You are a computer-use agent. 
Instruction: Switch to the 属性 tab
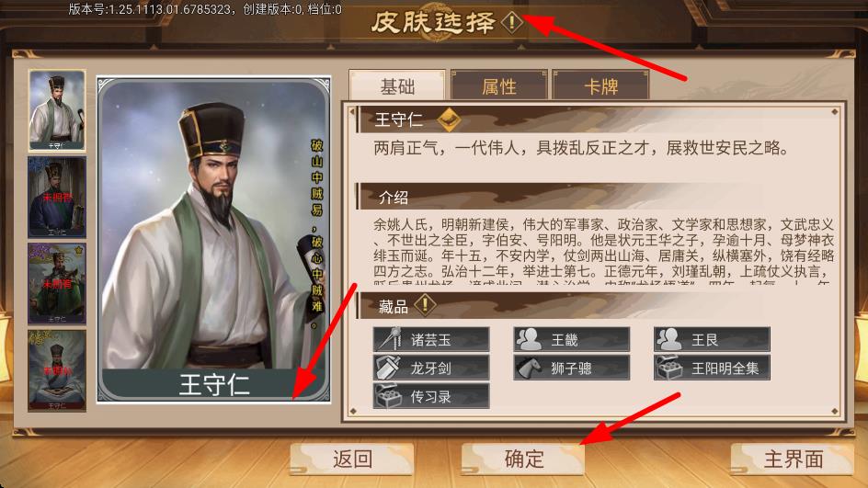[x=499, y=85]
